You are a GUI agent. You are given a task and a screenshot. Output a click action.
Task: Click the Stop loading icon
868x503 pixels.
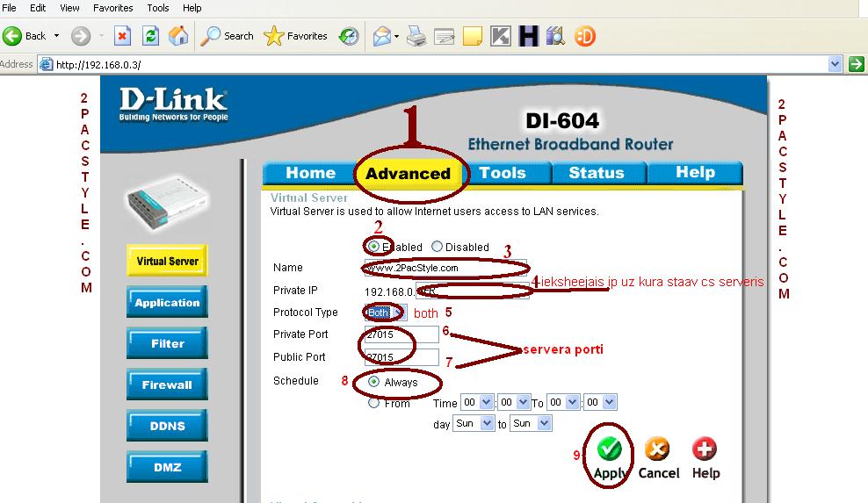tap(122, 36)
